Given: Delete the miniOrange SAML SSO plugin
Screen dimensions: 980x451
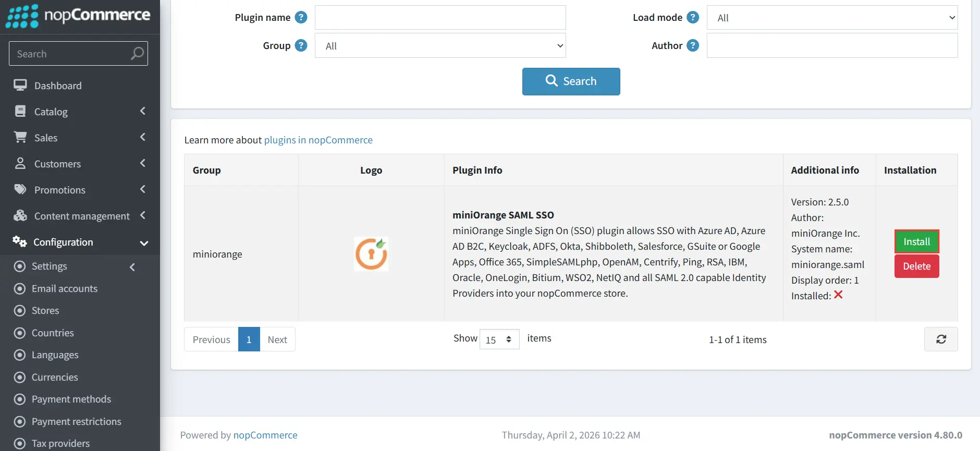Looking at the screenshot, I should tap(916, 266).
